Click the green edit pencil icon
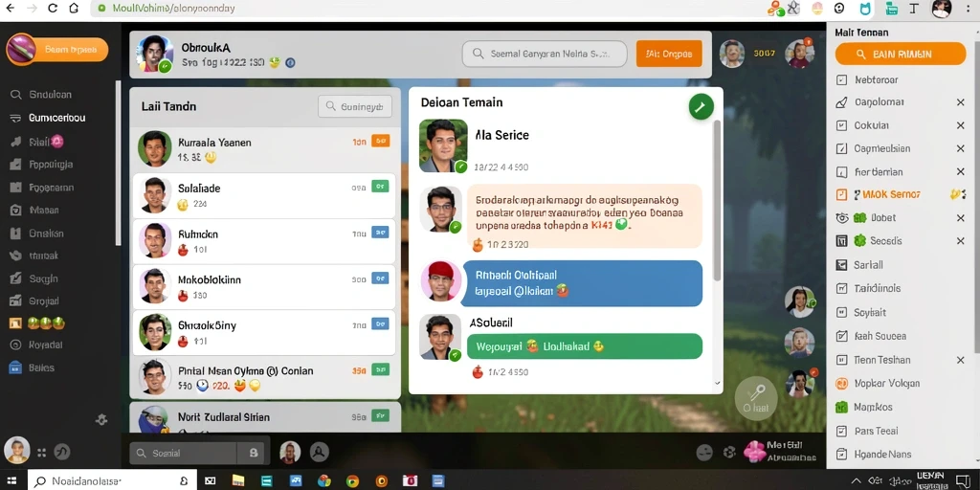The height and width of the screenshot is (490, 980). point(701,107)
